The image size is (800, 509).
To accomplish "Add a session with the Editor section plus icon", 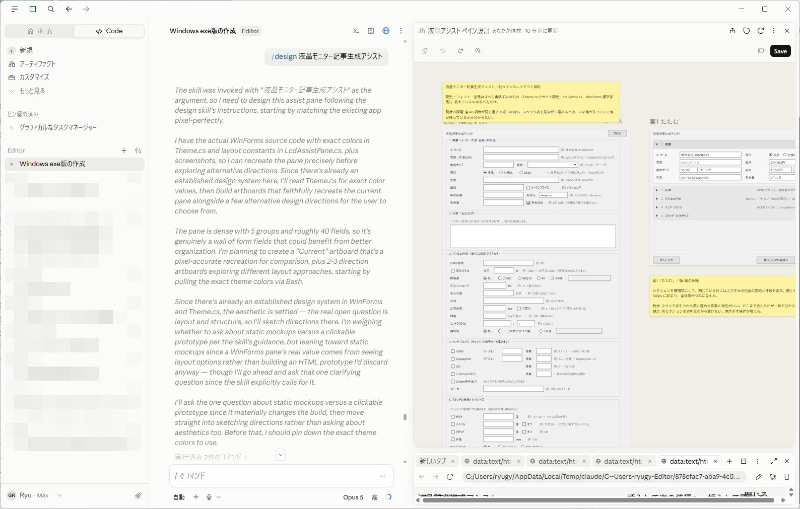I will coord(123,150).
